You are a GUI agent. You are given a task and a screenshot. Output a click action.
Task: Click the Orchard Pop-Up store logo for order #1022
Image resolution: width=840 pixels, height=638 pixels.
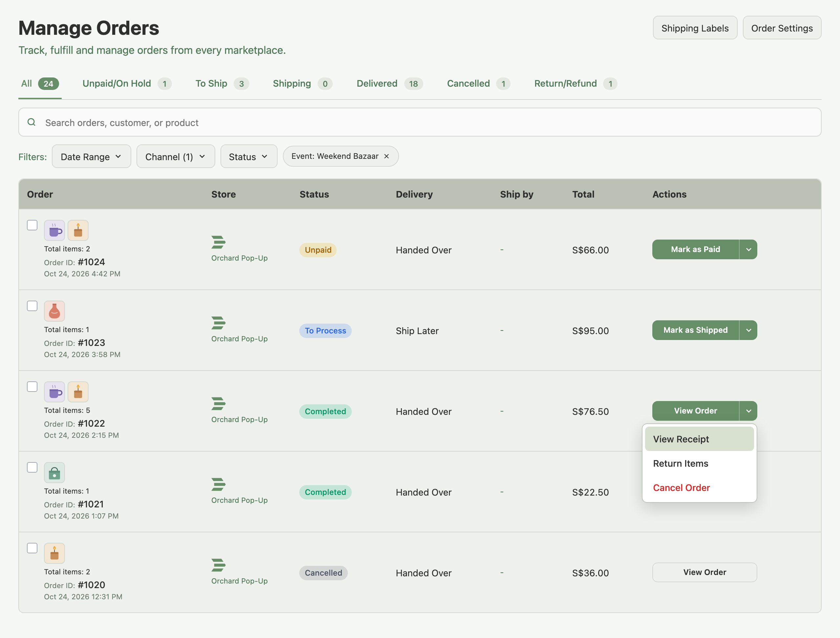tap(218, 404)
